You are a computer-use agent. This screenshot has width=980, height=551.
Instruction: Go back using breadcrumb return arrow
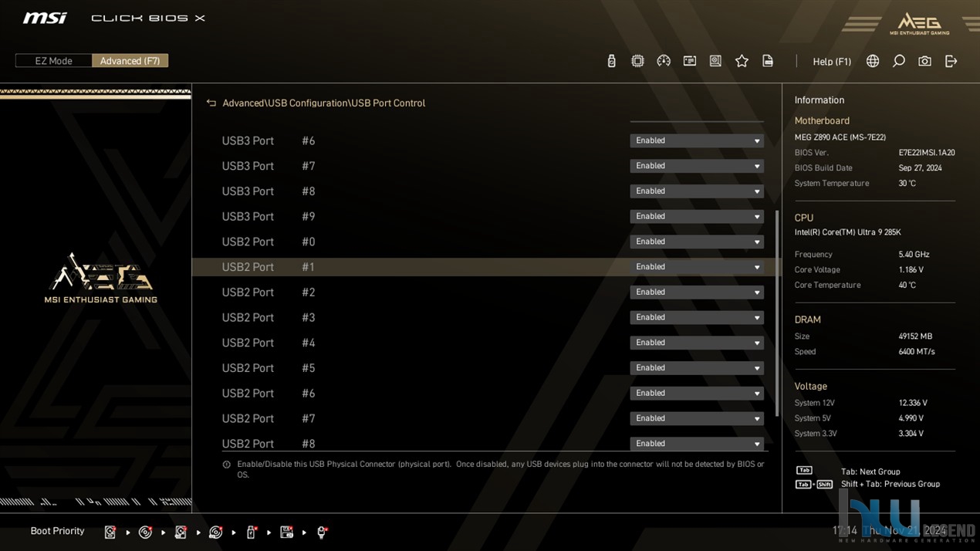211,103
